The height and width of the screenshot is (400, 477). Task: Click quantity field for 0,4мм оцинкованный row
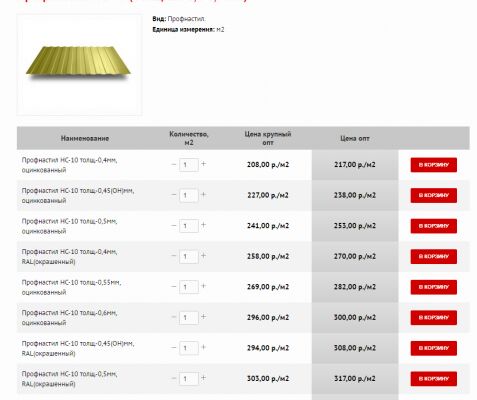(189, 165)
